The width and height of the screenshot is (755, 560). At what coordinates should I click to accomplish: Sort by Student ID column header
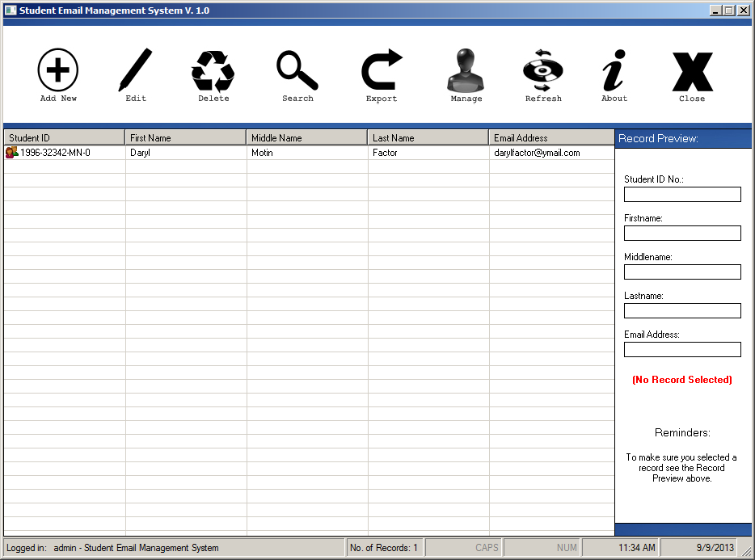(x=65, y=137)
